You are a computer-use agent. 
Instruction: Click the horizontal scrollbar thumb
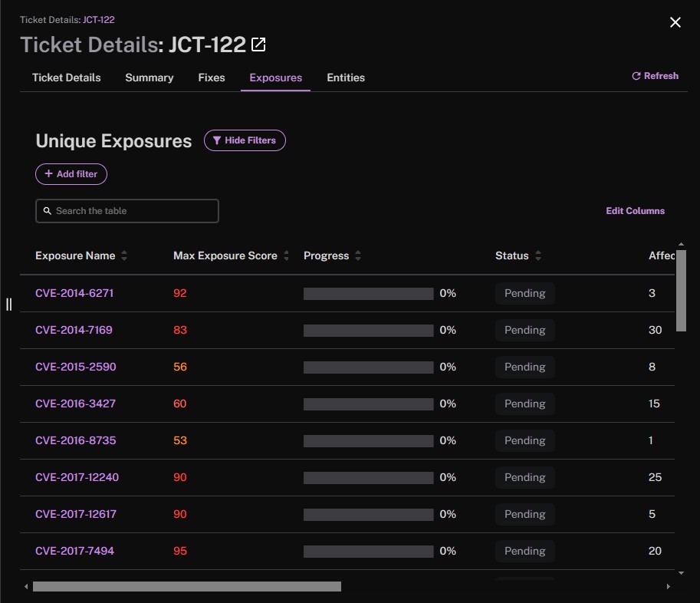click(x=187, y=586)
